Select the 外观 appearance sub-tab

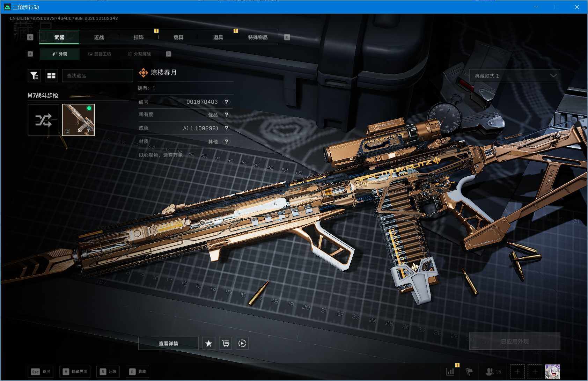pos(60,54)
